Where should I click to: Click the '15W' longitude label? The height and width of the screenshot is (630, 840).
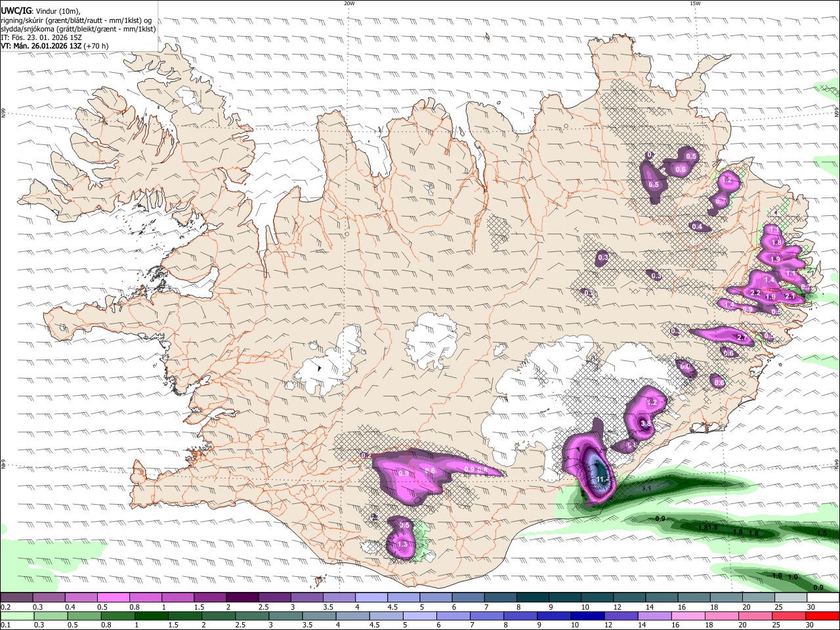pos(695,3)
